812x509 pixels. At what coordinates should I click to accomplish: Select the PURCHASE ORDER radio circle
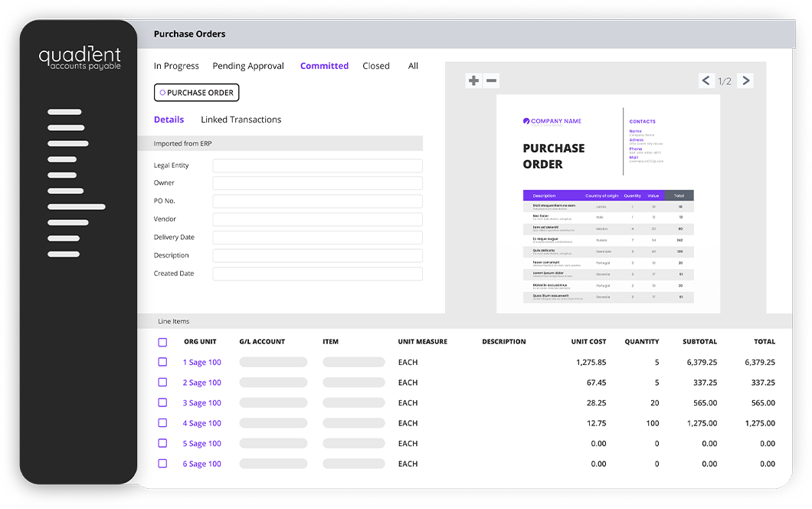162,93
